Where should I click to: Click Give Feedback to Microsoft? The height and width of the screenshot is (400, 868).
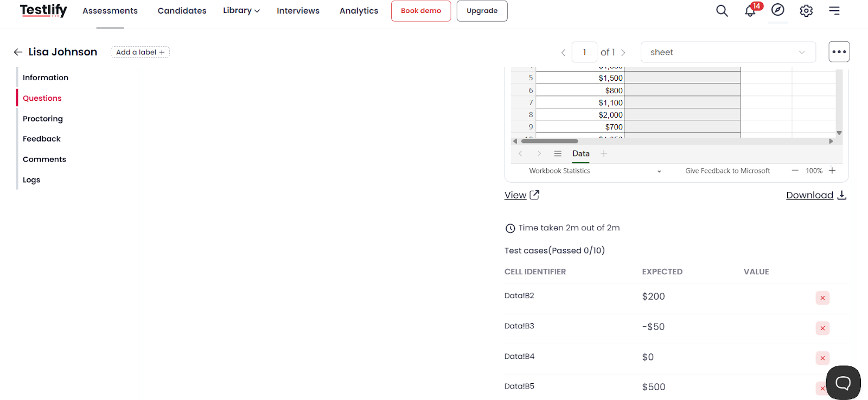(x=727, y=171)
